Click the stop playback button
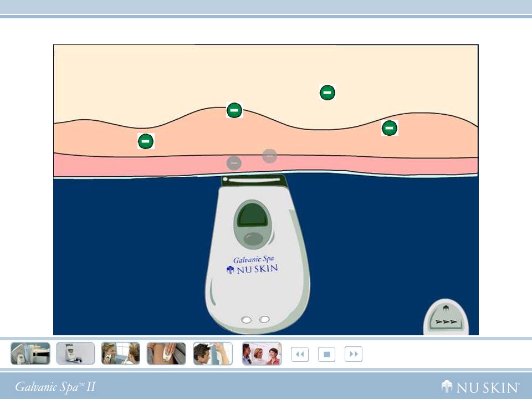Viewport: 532px width, 399px height. click(327, 354)
